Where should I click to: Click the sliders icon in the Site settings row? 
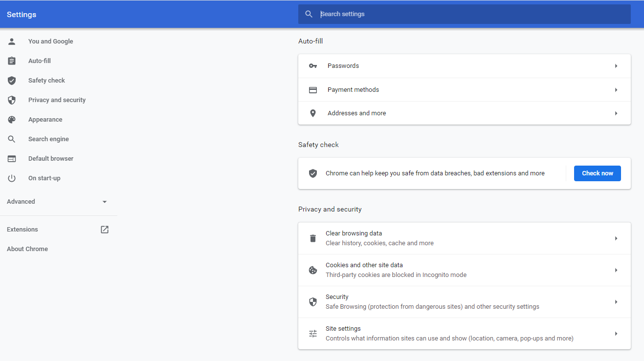[x=313, y=334]
